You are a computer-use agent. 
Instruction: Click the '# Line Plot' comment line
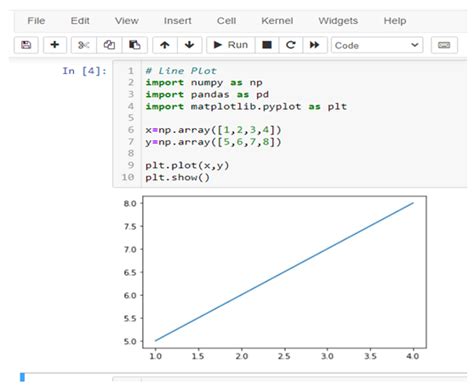click(181, 71)
